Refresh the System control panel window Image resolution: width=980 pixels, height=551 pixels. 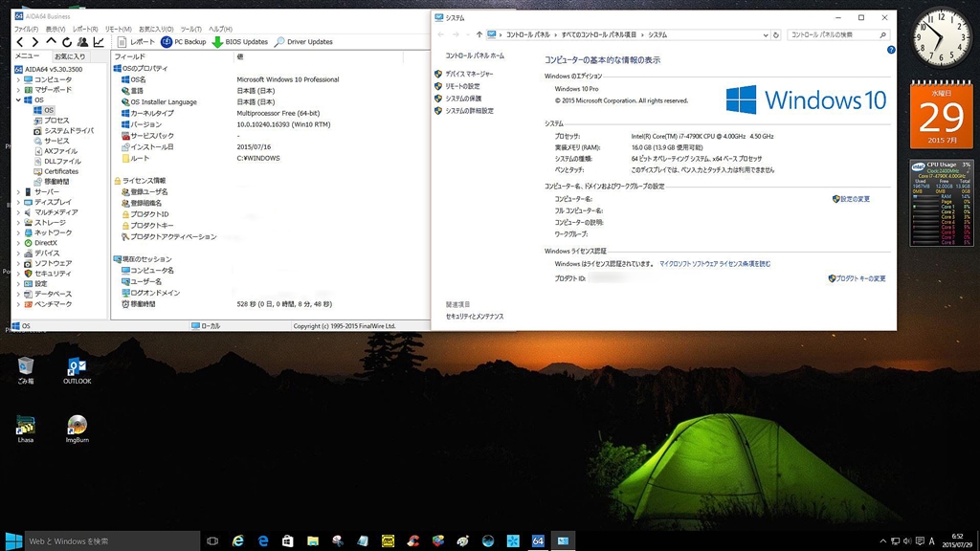[x=775, y=35]
